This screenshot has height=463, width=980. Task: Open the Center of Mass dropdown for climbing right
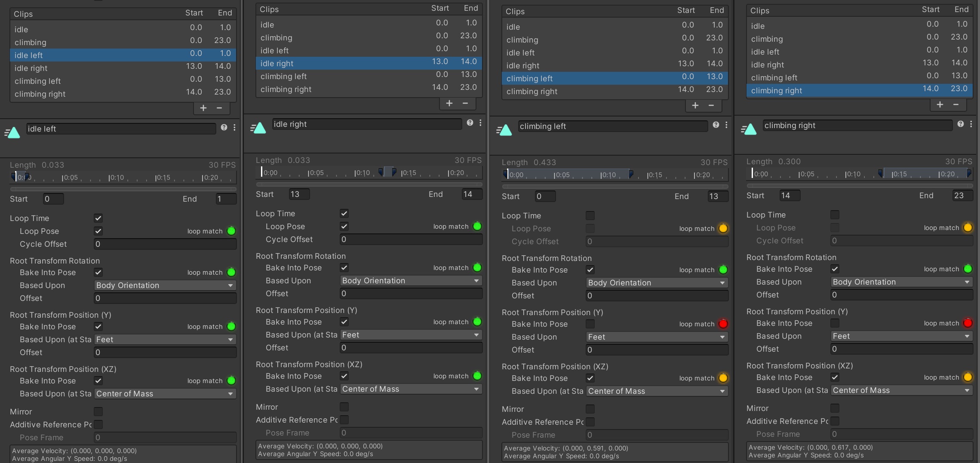(901, 390)
